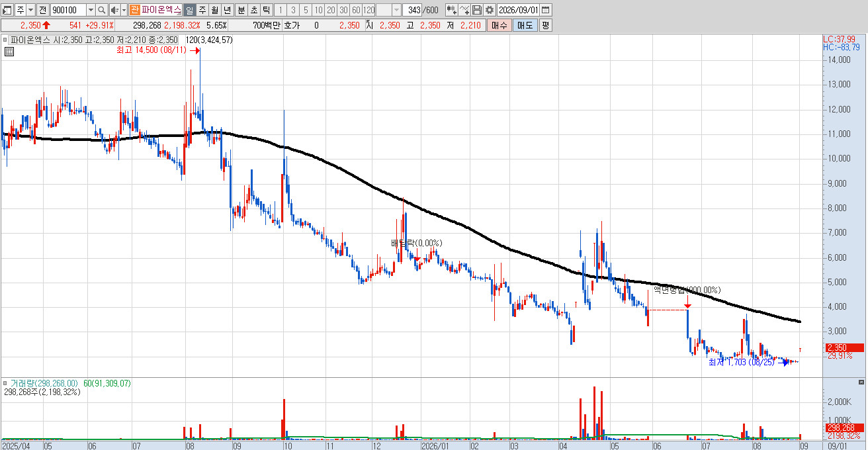
Task: Click the stock search magnifier icon
Action: click(x=101, y=10)
